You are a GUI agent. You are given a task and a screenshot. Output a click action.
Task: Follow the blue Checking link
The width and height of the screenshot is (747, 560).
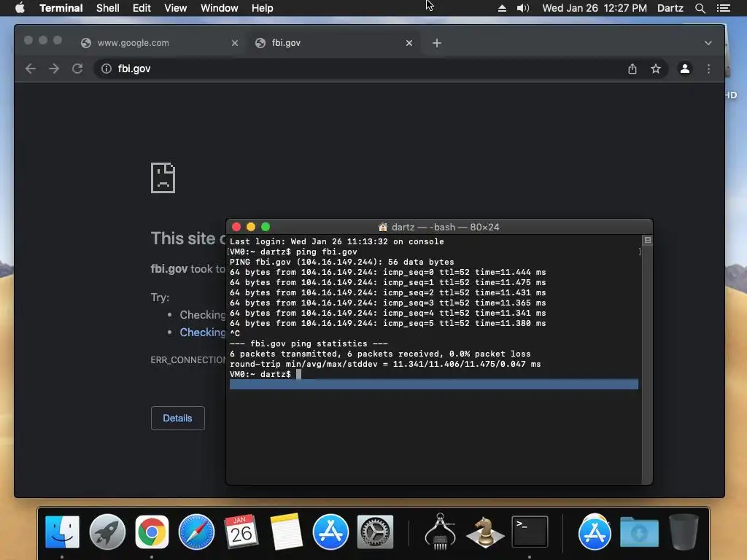[x=203, y=332]
